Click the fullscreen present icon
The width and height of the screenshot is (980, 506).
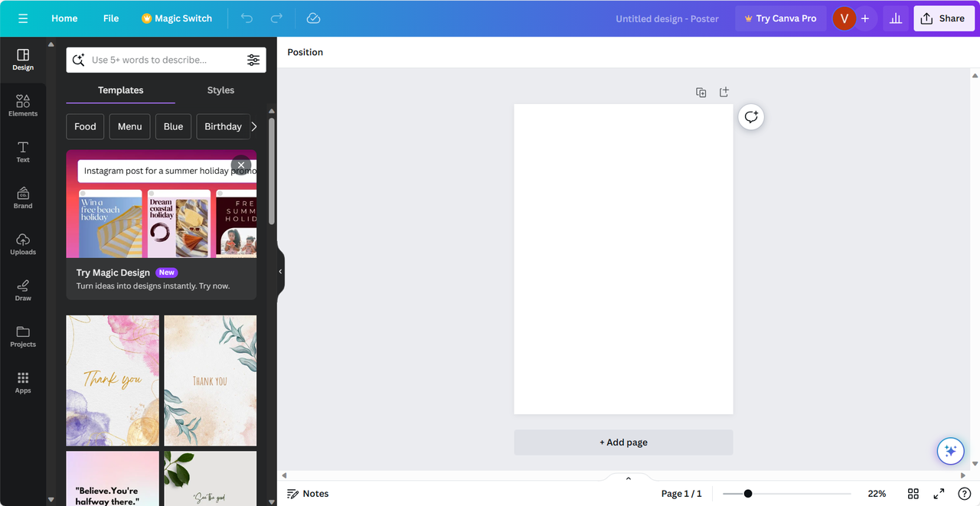click(x=939, y=494)
